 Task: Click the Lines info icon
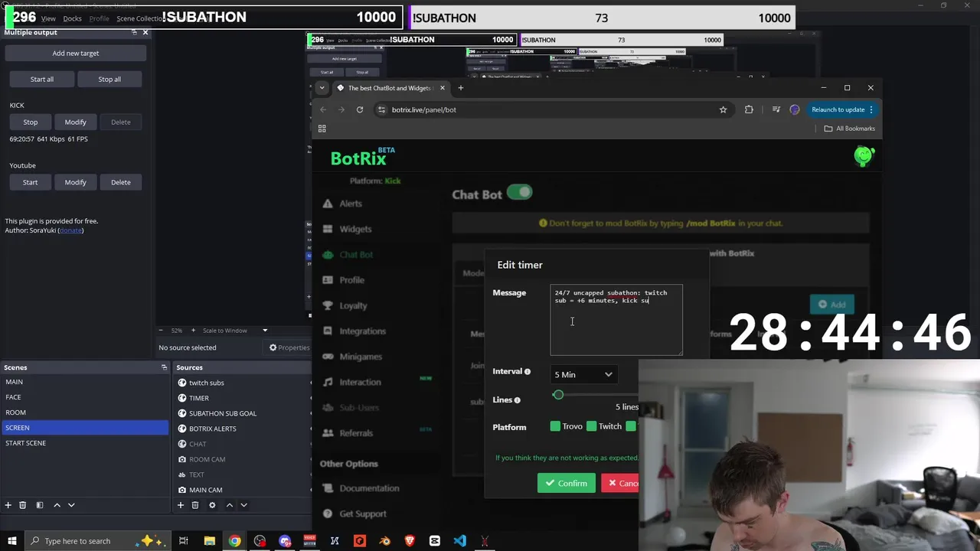point(517,400)
